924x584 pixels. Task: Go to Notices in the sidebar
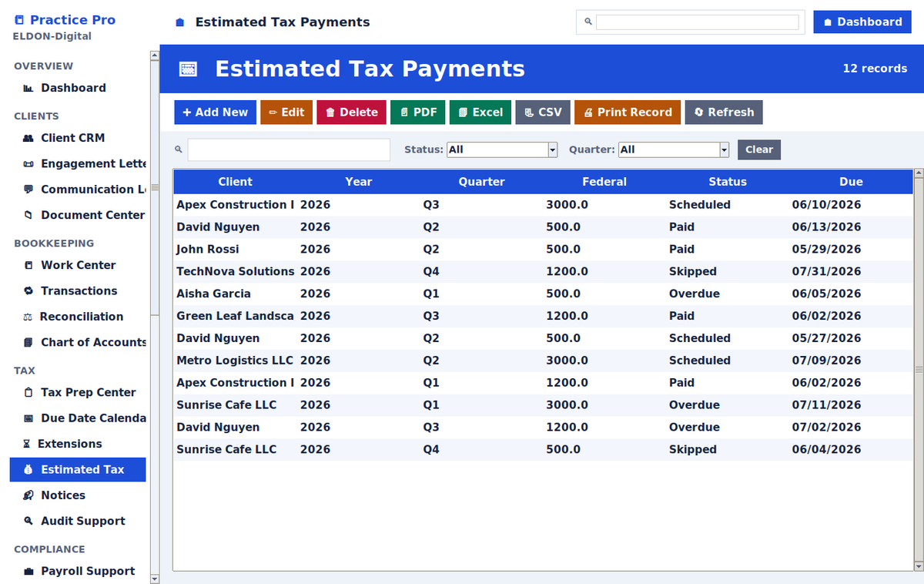[78, 495]
